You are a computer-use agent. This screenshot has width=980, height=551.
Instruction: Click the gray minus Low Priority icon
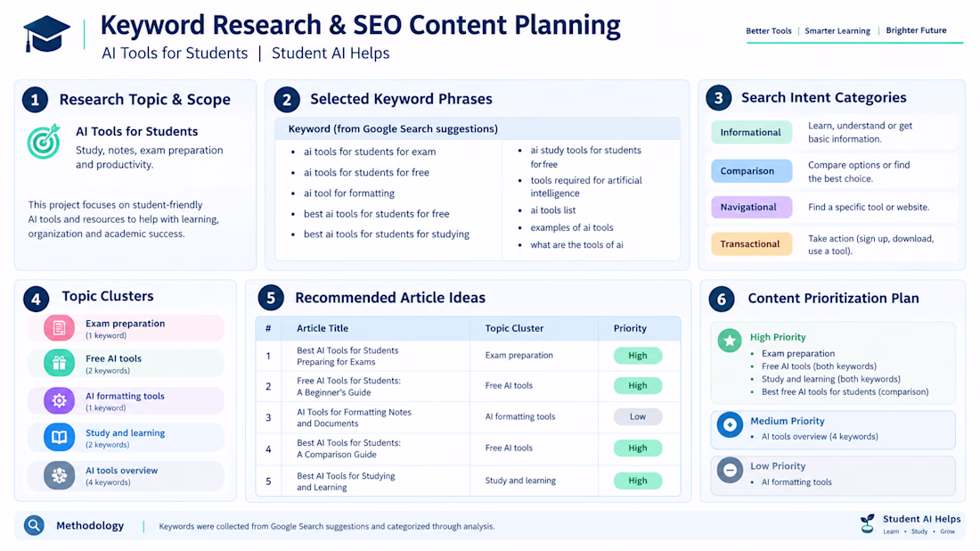pyautogui.click(x=730, y=470)
